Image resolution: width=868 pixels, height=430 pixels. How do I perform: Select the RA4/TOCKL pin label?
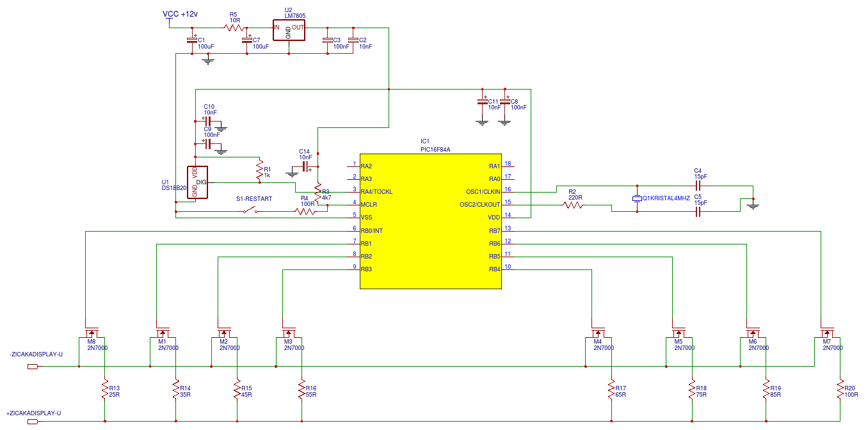point(377,191)
